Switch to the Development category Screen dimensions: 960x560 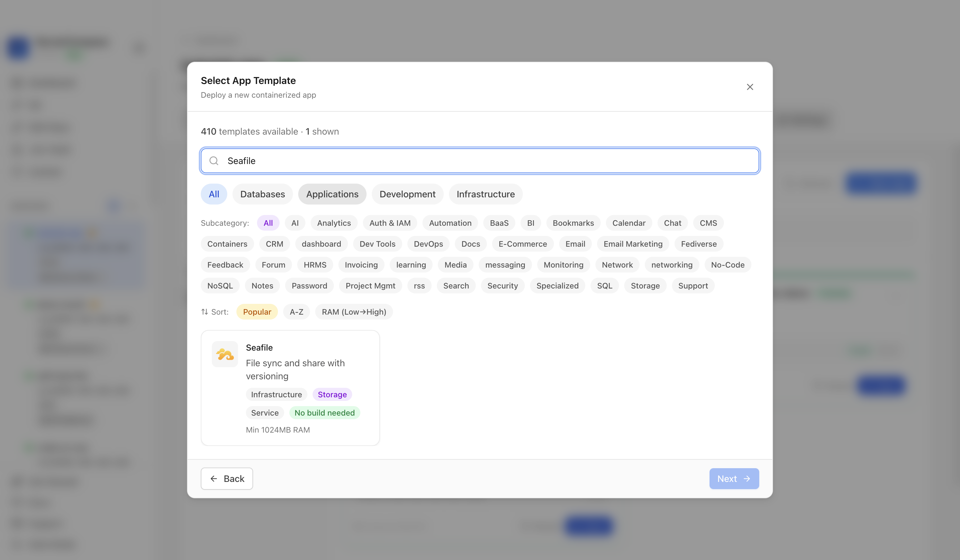click(407, 194)
